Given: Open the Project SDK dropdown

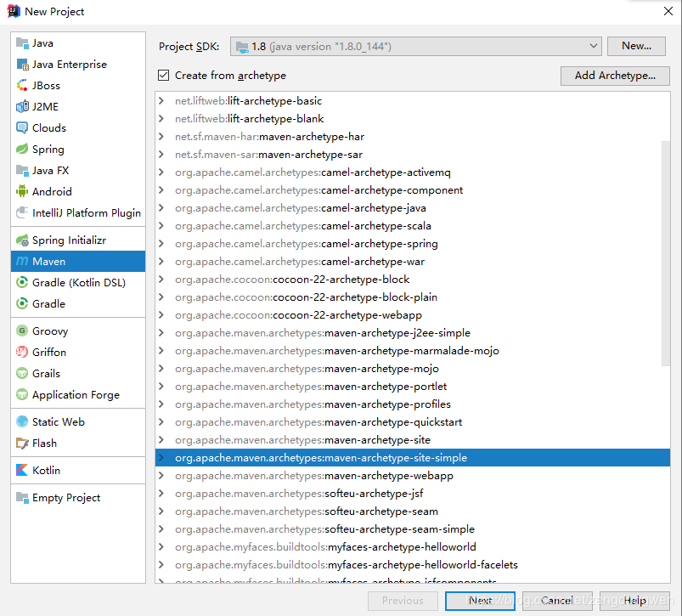Looking at the screenshot, I should click(x=416, y=47).
